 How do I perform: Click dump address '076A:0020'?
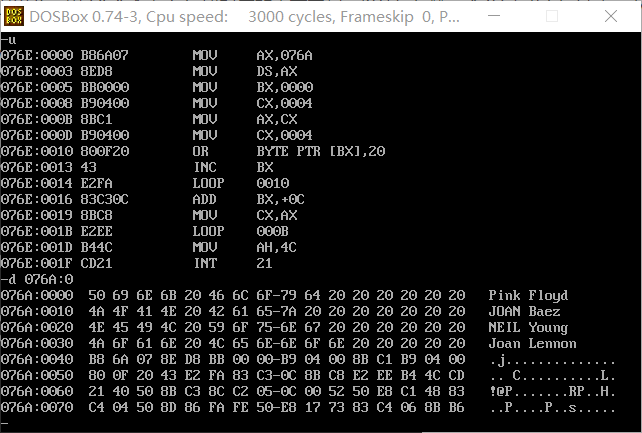click(x=37, y=327)
